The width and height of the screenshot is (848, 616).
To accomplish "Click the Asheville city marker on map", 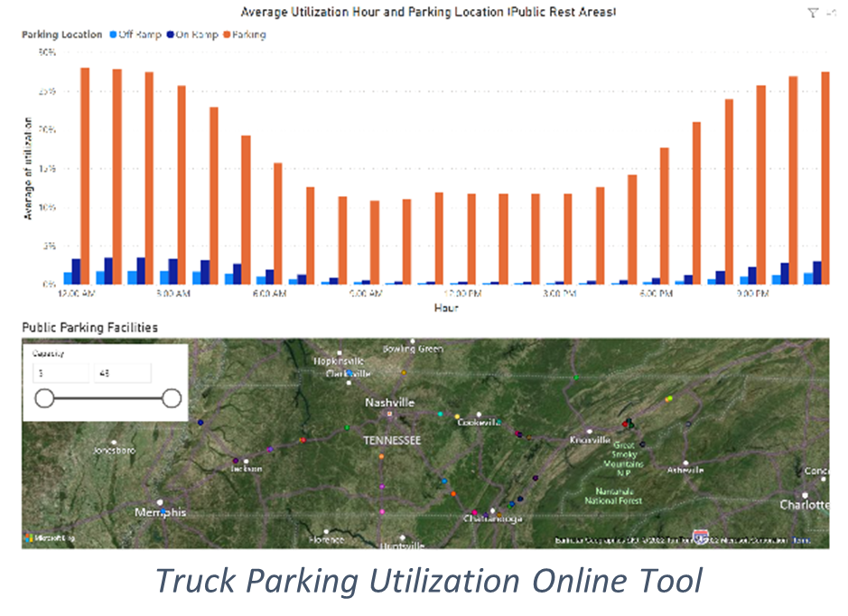I will coord(685,461).
